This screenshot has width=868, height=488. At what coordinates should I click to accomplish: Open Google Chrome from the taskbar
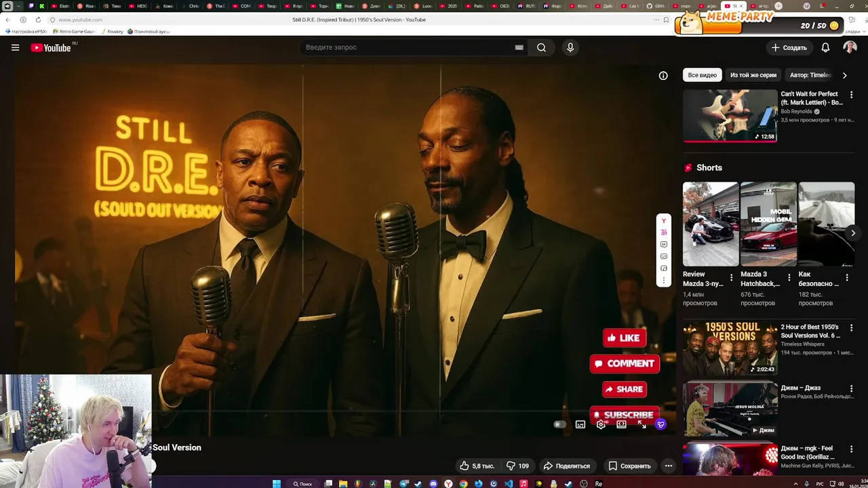tap(464, 483)
